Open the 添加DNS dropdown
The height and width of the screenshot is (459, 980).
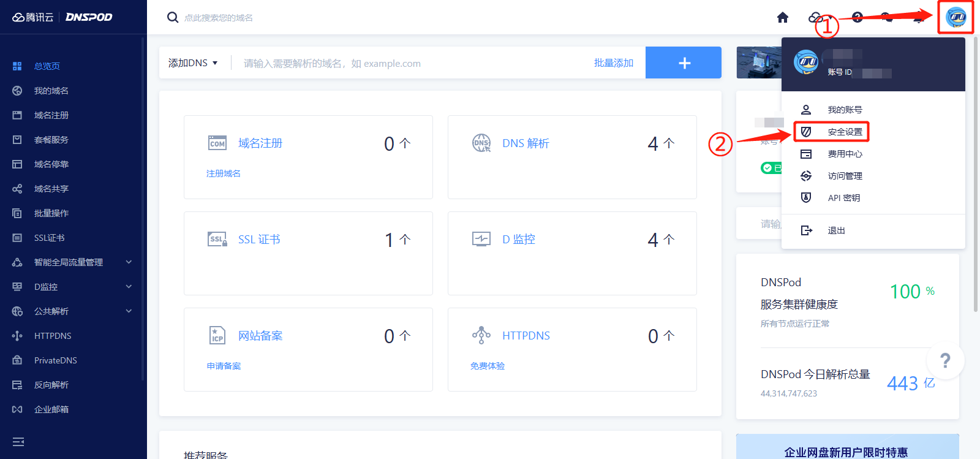pyautogui.click(x=193, y=63)
